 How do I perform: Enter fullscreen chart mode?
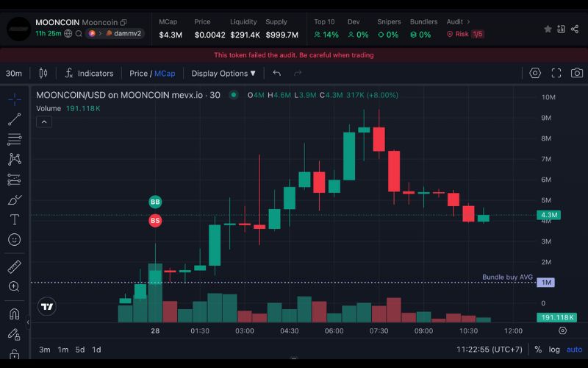coord(556,73)
